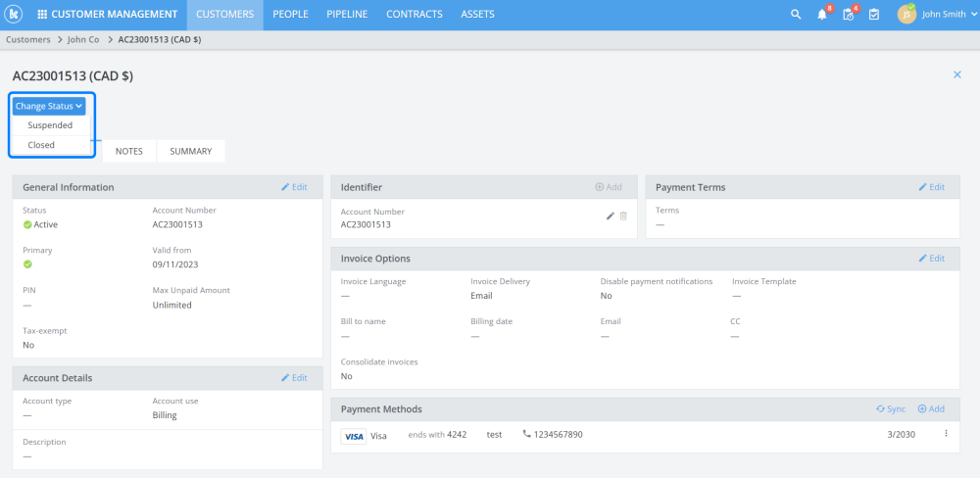
Task: Open the calendar clock reminders icon
Action: (x=848, y=15)
